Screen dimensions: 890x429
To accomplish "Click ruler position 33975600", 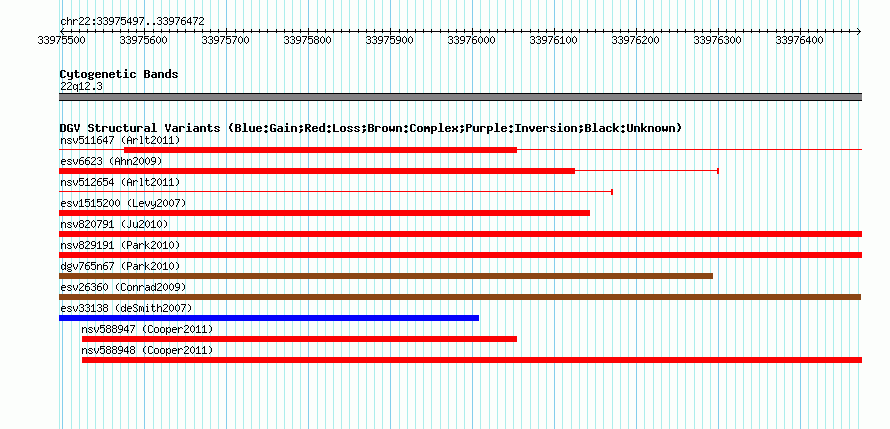I will point(144,40).
